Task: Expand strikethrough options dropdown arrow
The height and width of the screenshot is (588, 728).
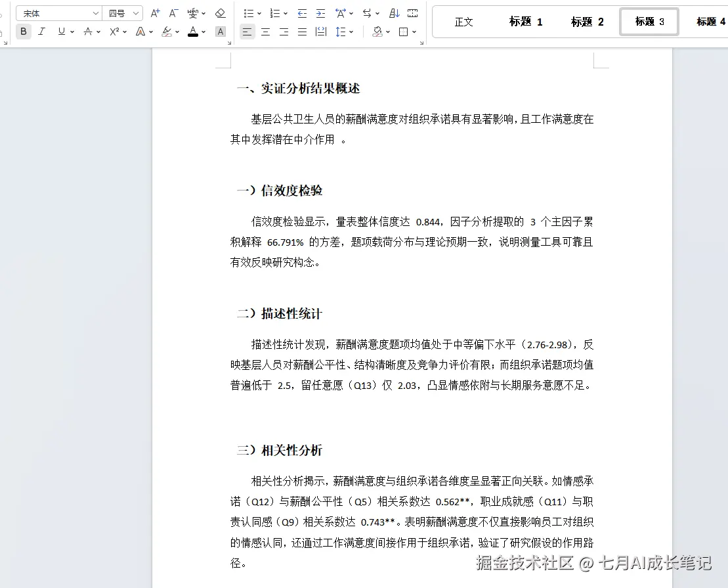Action: pyautogui.click(x=98, y=32)
